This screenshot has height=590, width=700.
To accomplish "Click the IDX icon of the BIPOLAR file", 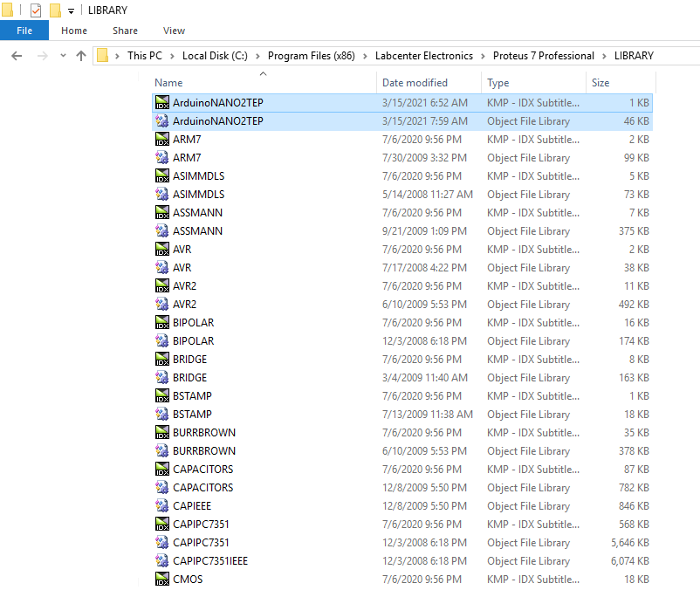I will point(162,322).
